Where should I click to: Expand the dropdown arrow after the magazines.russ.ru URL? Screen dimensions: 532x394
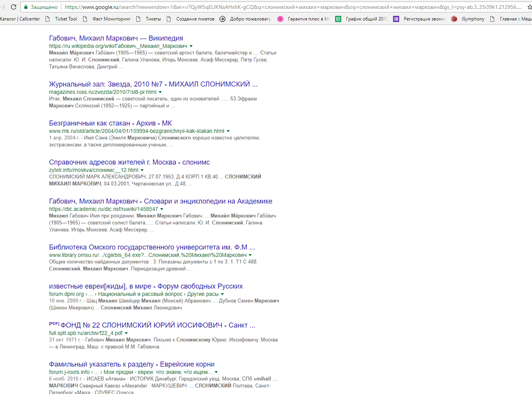tap(160, 92)
